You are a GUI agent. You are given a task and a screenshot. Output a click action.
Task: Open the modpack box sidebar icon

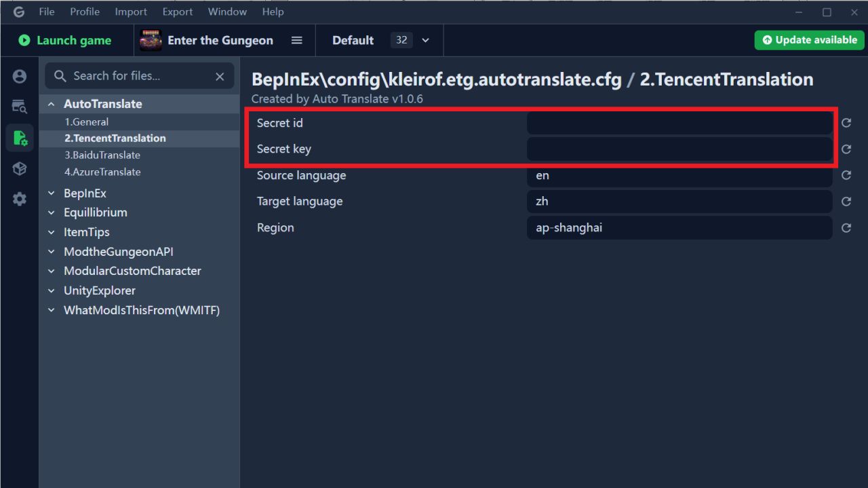coord(20,169)
